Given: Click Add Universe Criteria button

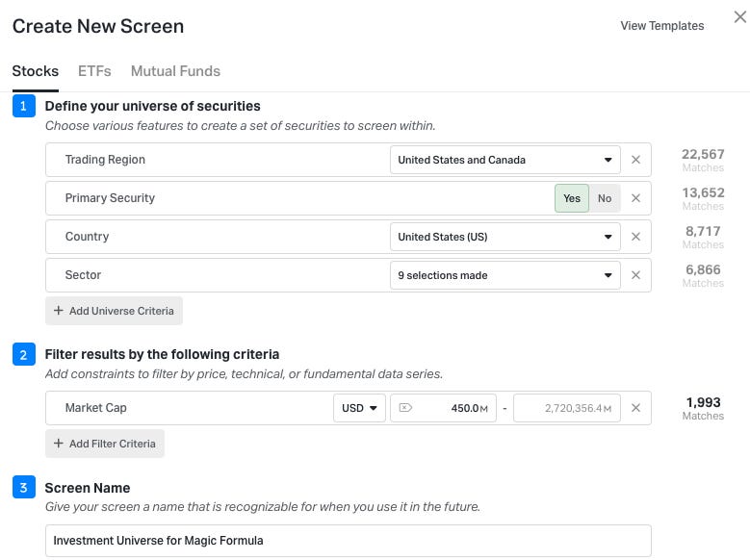Looking at the screenshot, I should point(114,311).
